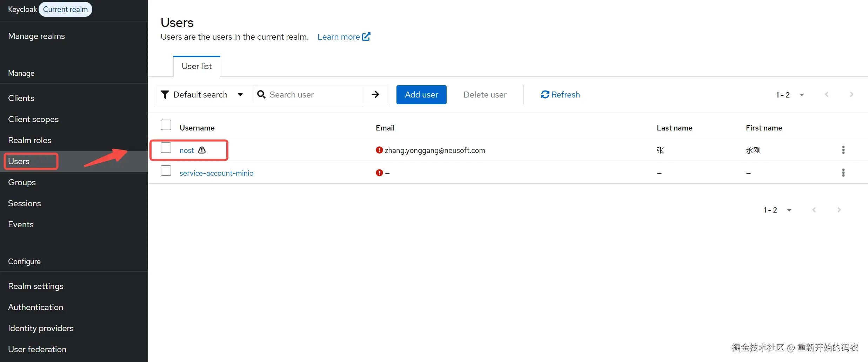Click the red alert icon beside zhang.yonggang email

pyautogui.click(x=379, y=150)
